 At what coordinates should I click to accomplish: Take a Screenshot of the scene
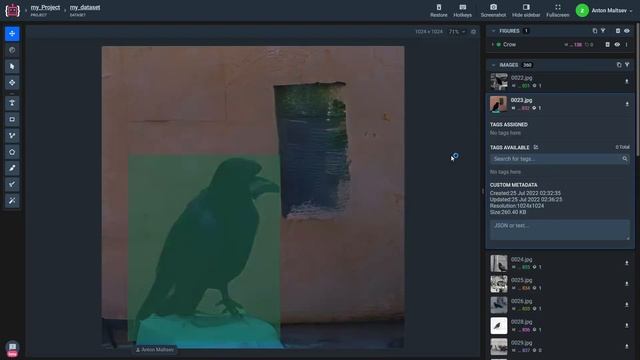(x=493, y=11)
